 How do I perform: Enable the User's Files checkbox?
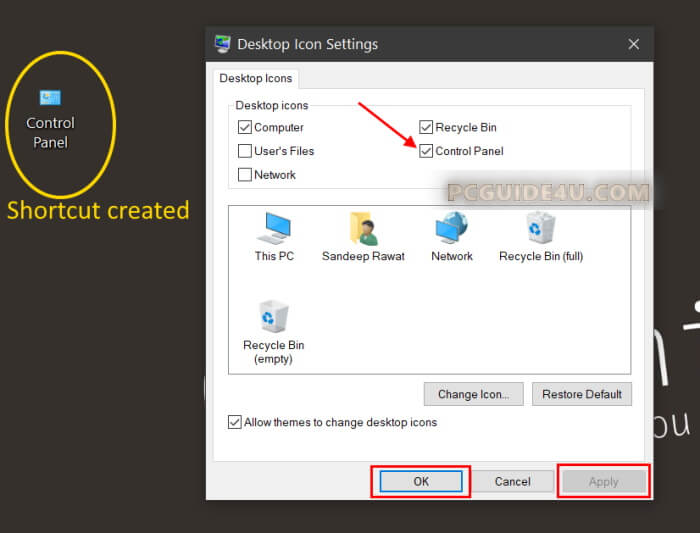[x=245, y=151]
